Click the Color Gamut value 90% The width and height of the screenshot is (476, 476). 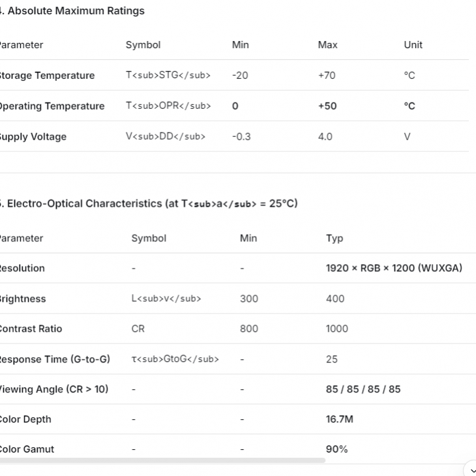click(337, 449)
